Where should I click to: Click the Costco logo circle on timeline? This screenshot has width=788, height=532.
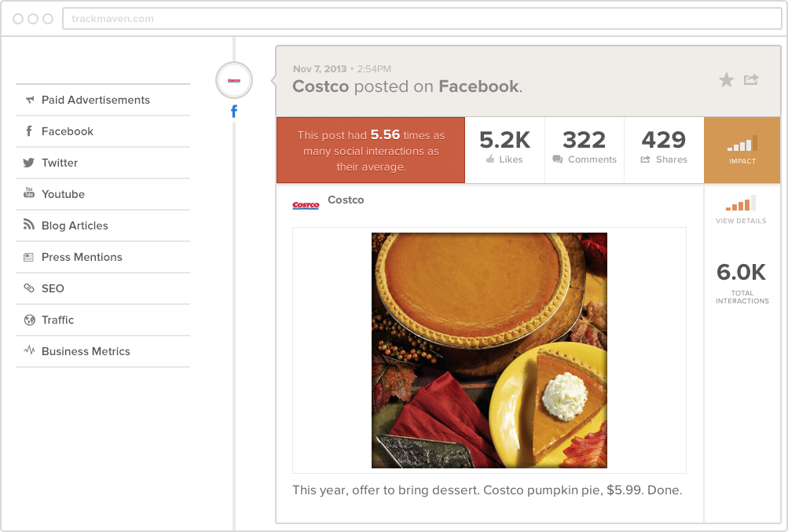[233, 80]
